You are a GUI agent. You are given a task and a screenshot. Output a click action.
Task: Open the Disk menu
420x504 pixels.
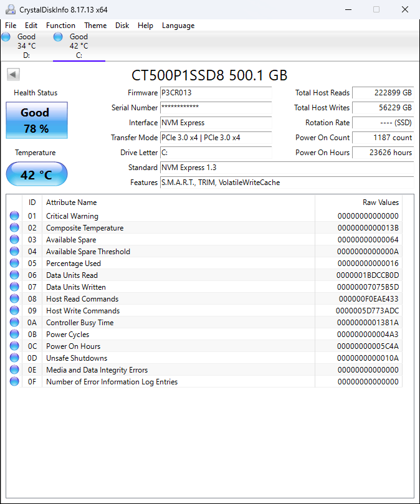point(122,26)
